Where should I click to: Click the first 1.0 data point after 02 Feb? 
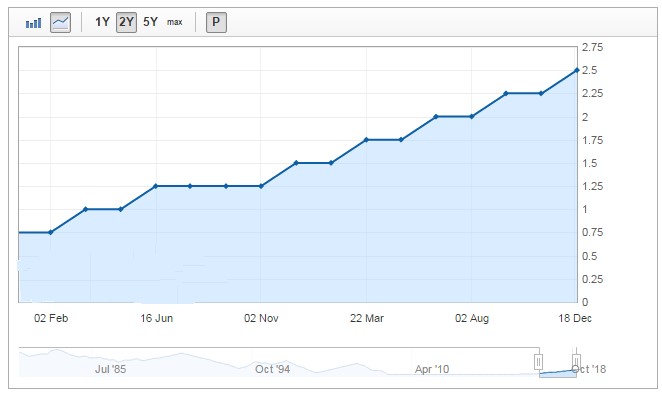[x=86, y=209]
